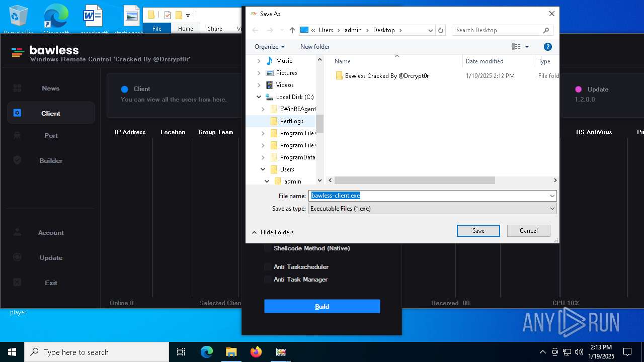This screenshot has width=644, height=362.
Task: Open the Account sidebar icon
Action: [17, 232]
